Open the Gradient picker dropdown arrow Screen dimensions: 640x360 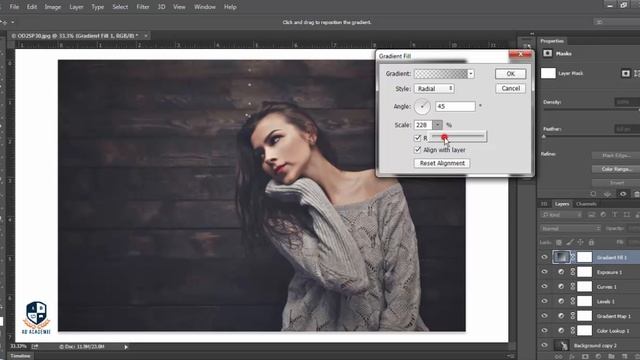471,74
